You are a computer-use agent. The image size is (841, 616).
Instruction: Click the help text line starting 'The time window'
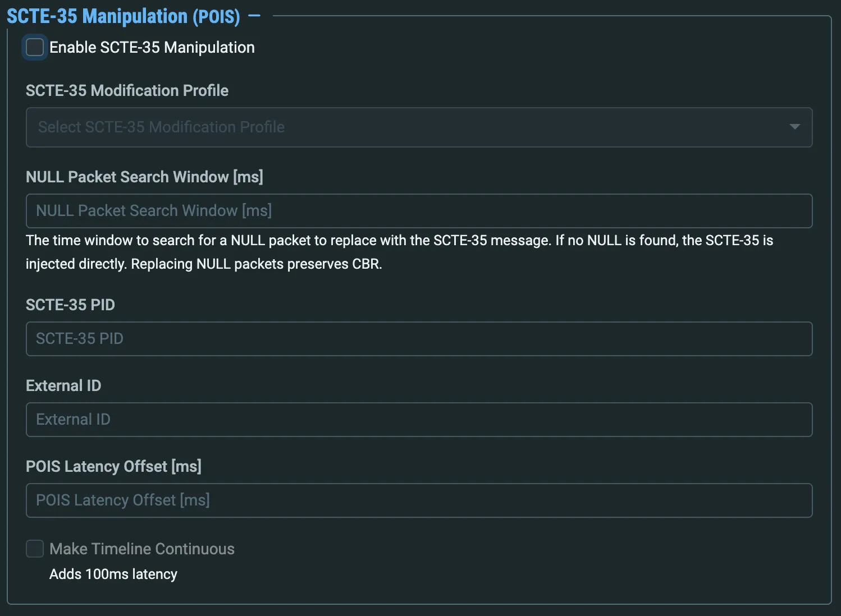[399, 241]
